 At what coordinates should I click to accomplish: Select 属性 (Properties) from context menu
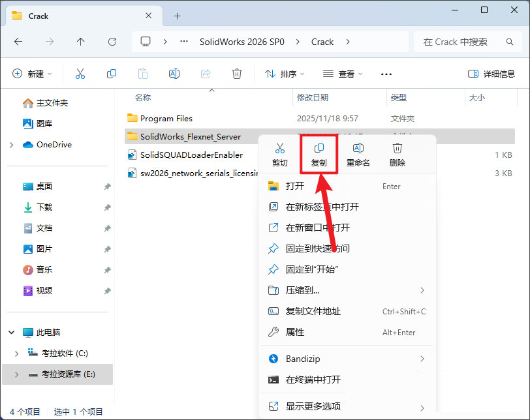pyautogui.click(x=295, y=332)
